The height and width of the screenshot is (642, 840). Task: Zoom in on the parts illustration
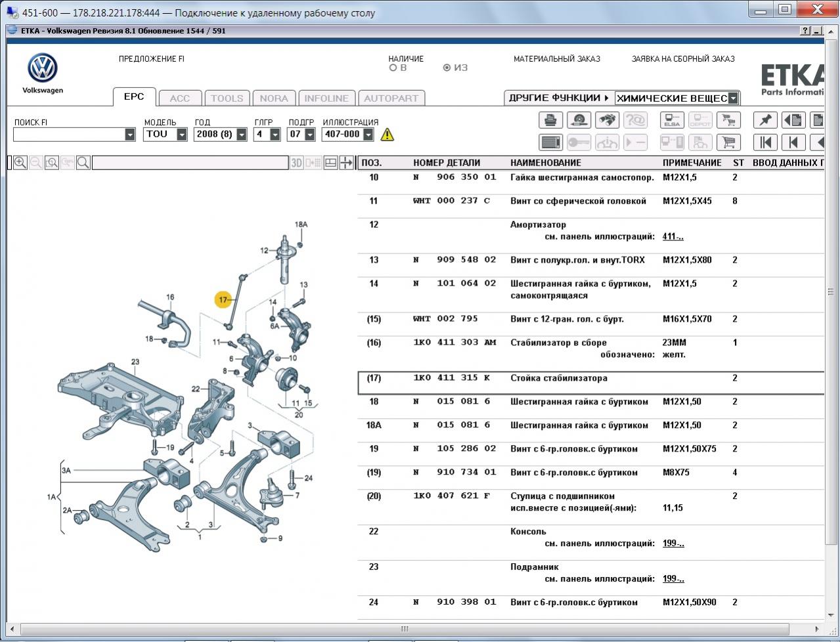click(20, 163)
